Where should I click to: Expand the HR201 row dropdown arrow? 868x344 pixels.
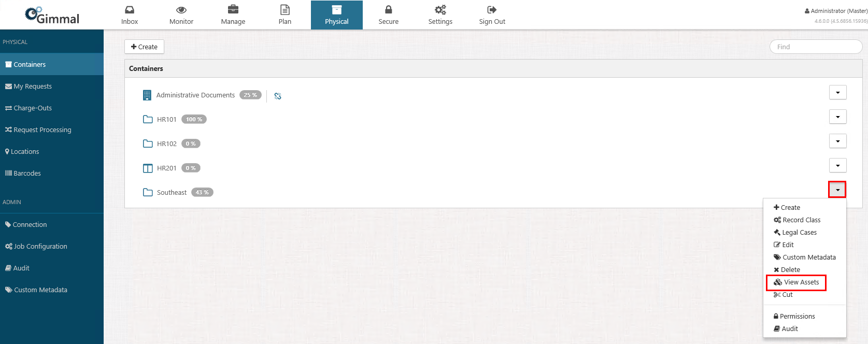tap(837, 165)
